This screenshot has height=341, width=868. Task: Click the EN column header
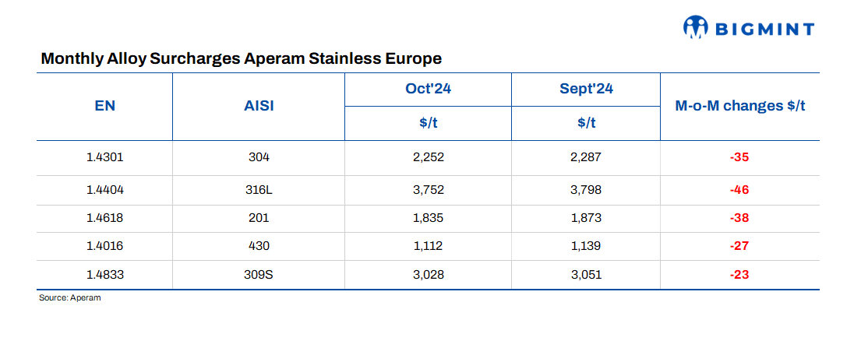tap(104, 106)
